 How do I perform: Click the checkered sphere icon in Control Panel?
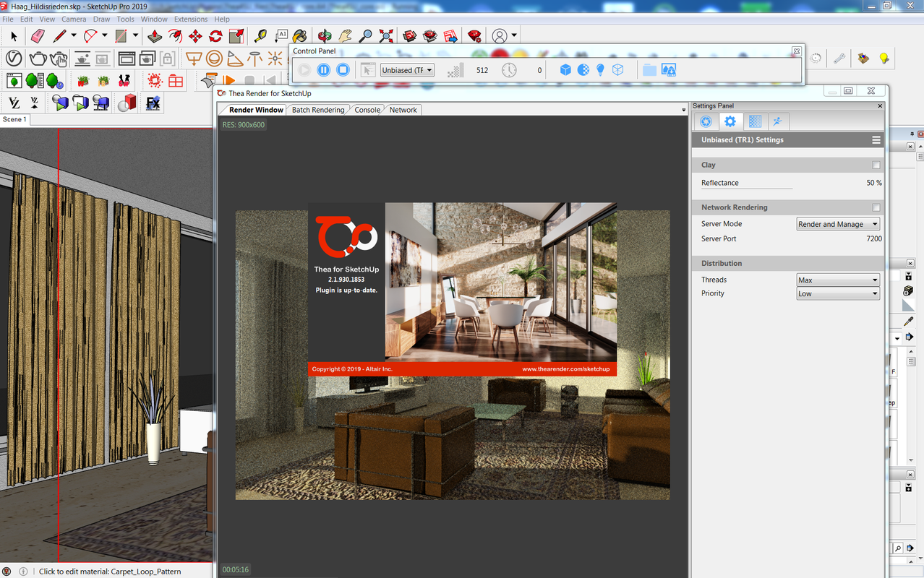point(583,70)
